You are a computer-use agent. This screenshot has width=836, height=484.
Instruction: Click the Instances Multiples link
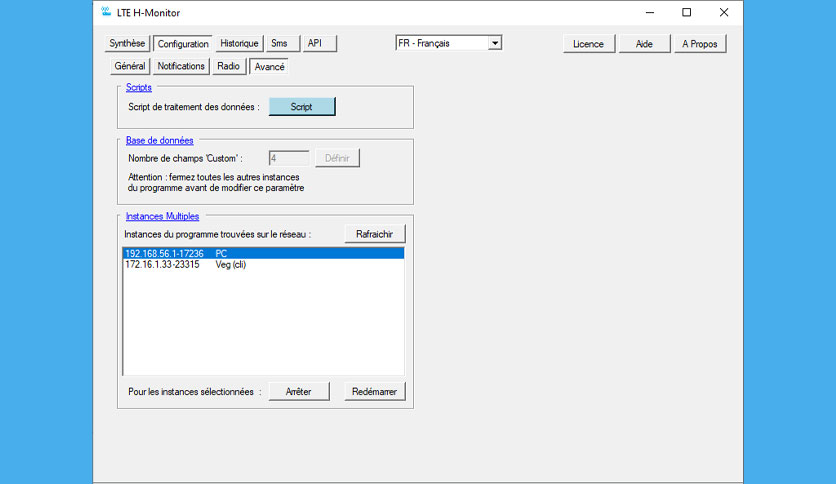click(x=162, y=216)
